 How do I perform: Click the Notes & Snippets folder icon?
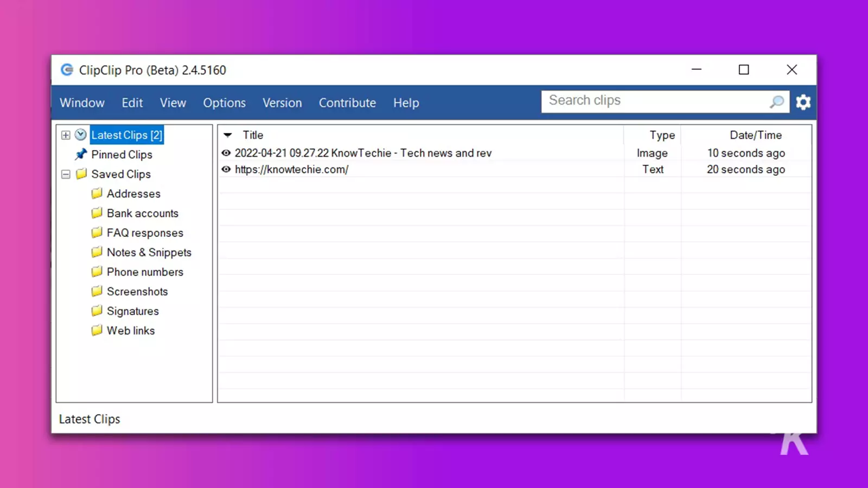[x=97, y=252]
